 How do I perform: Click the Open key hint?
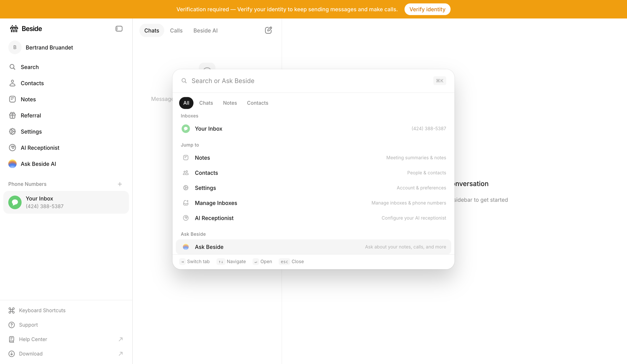click(x=263, y=262)
